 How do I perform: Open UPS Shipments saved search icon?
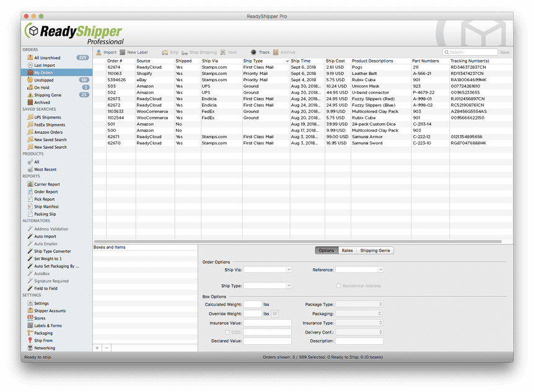(30, 117)
